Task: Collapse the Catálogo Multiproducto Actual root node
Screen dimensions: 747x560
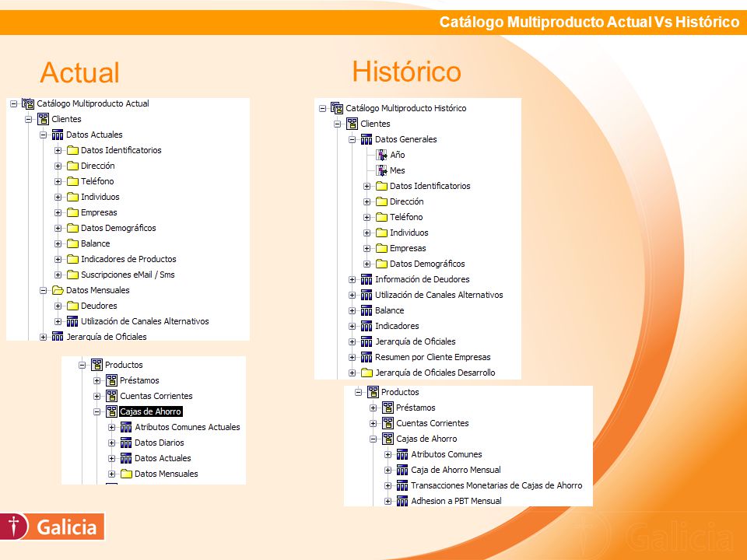Action: tap(14, 103)
